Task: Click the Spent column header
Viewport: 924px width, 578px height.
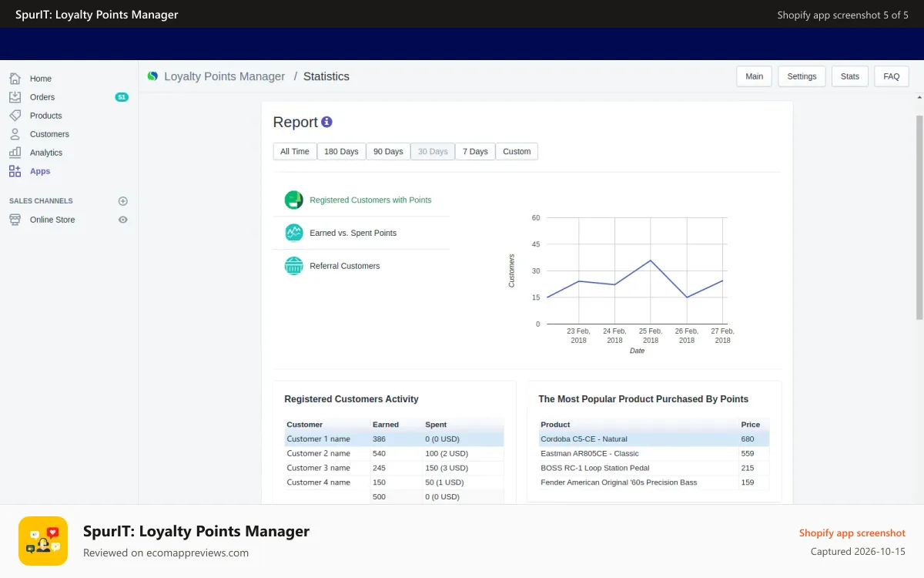Action: (436, 425)
